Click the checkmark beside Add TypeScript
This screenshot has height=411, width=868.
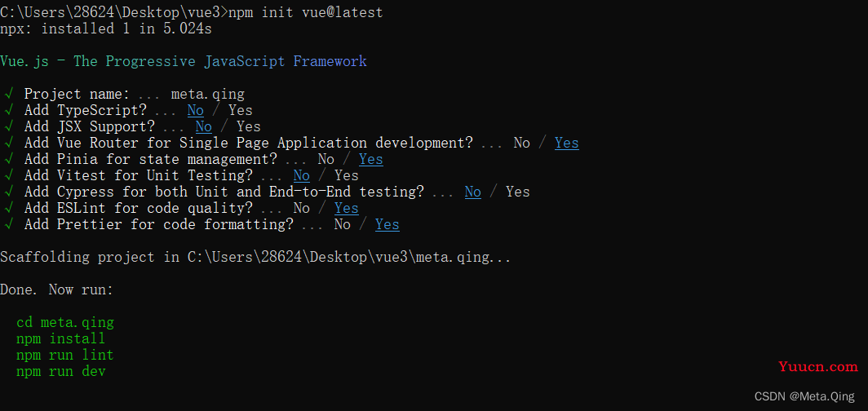tap(7, 110)
